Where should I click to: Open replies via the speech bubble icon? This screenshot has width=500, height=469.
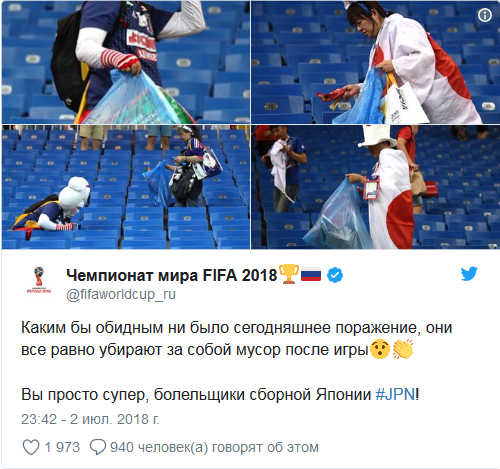98,447
